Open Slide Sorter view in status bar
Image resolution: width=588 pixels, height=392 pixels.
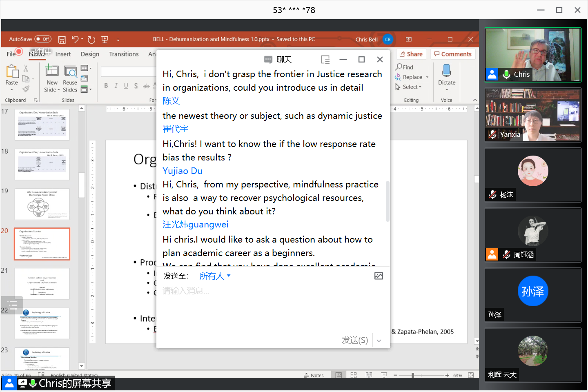(x=354, y=375)
